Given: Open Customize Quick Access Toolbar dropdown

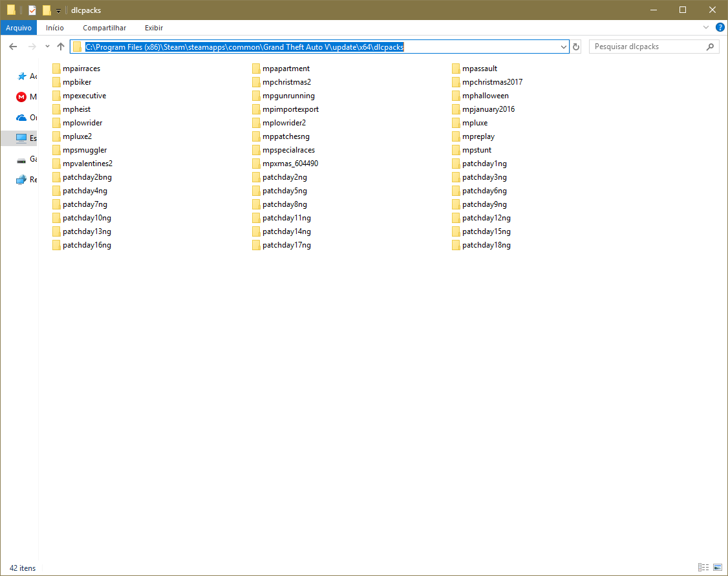Looking at the screenshot, I should tap(58, 10).
